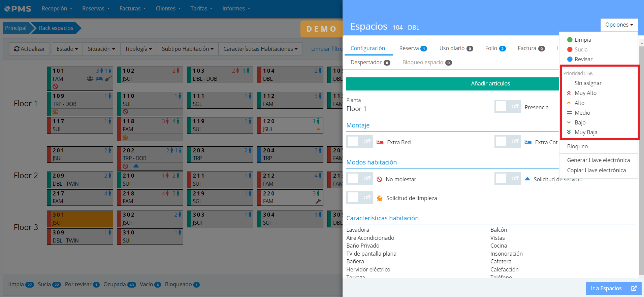Click the red Extra Bed icon
644x297 pixels.
click(x=380, y=142)
